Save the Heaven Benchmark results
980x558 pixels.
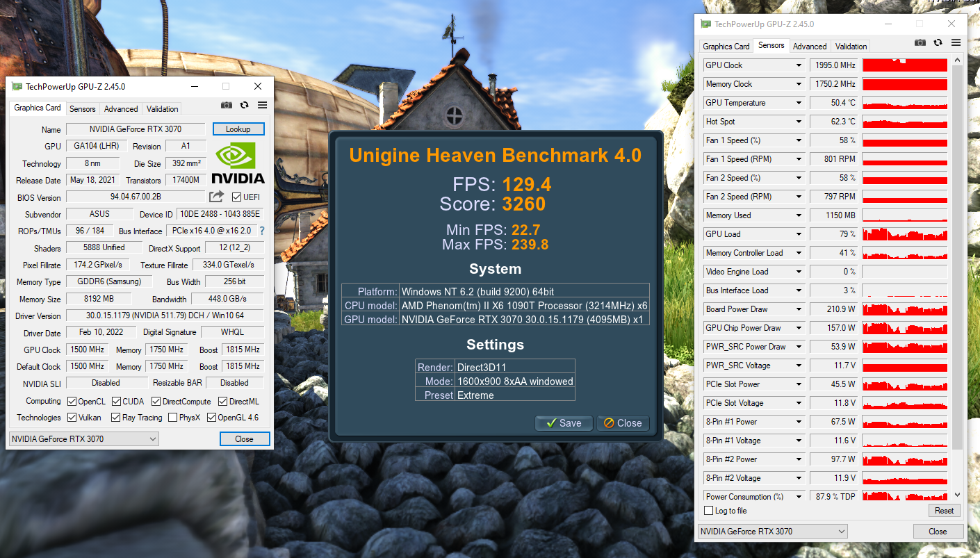tap(564, 423)
